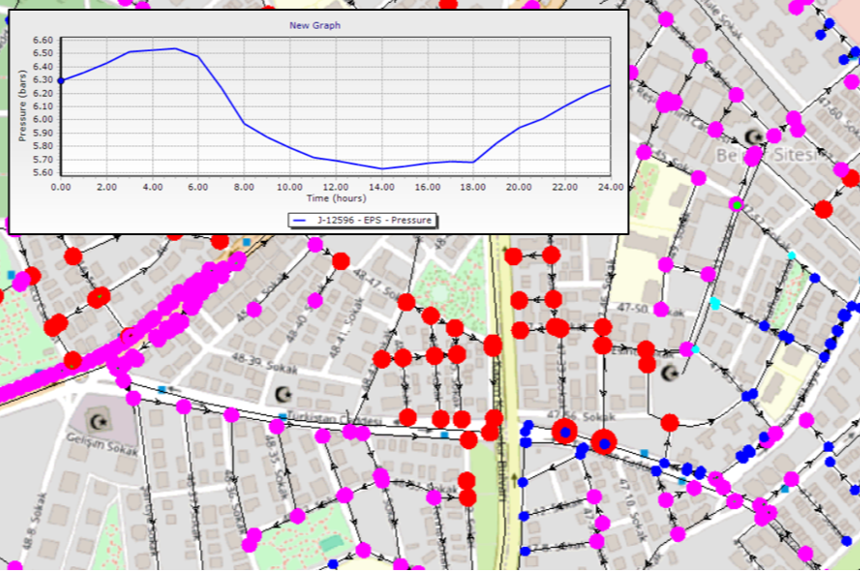Select the right red junction with blue center
The width and height of the screenshot is (860, 573).
(x=604, y=442)
